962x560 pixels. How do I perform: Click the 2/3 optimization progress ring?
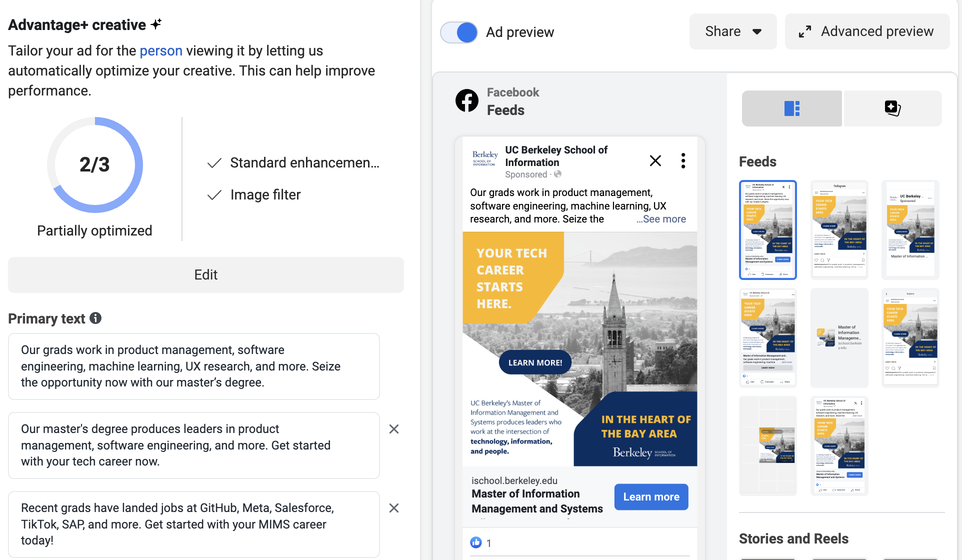pyautogui.click(x=95, y=165)
